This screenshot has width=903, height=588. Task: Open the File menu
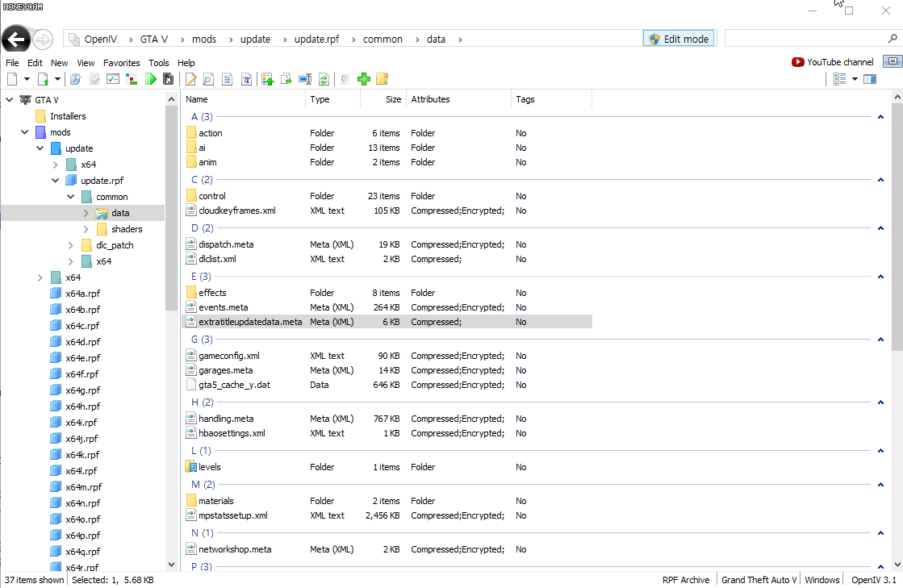click(12, 63)
